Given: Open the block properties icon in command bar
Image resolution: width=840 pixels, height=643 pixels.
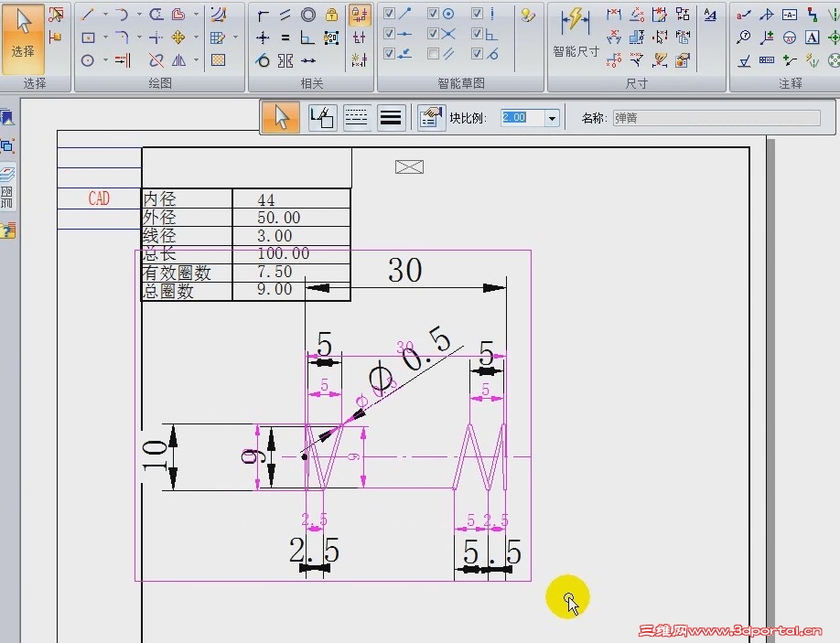Looking at the screenshot, I should tap(431, 117).
